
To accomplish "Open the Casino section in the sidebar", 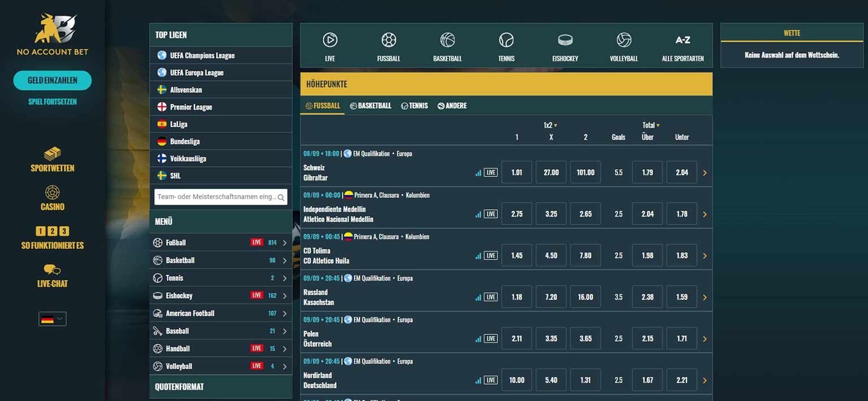I will [x=52, y=198].
